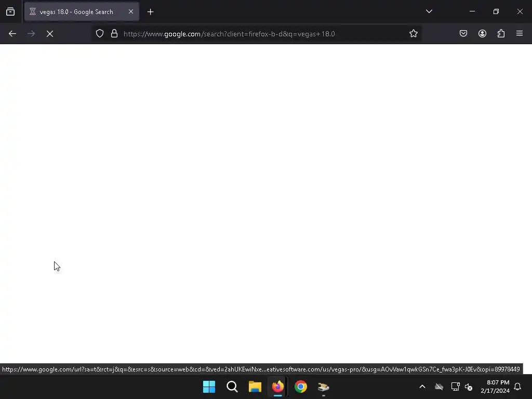Open the Firefox account menu
532x399 pixels.
pyautogui.click(x=482, y=34)
